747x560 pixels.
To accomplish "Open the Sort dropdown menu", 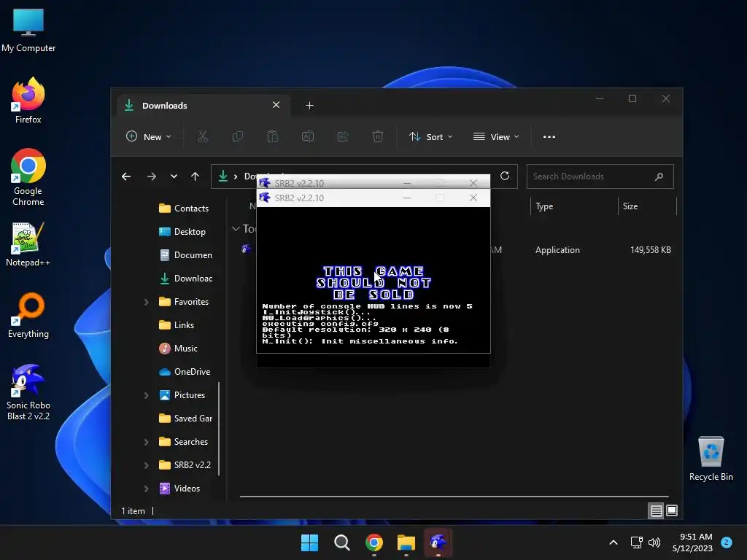I will (430, 136).
